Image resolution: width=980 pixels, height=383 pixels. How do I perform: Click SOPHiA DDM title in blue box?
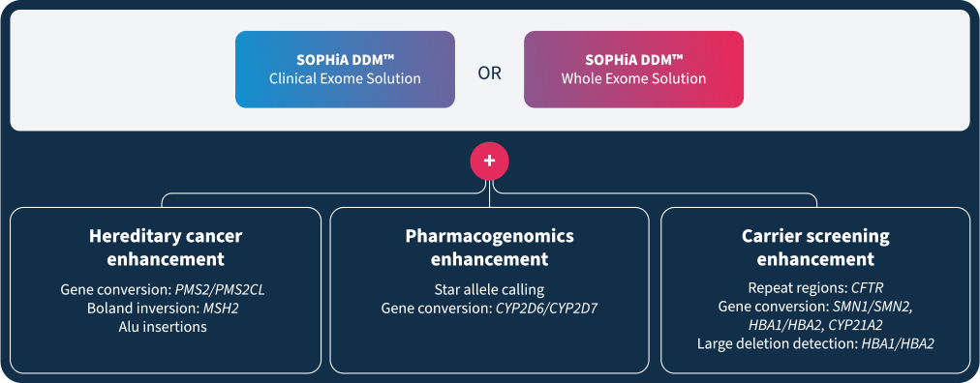(345, 61)
